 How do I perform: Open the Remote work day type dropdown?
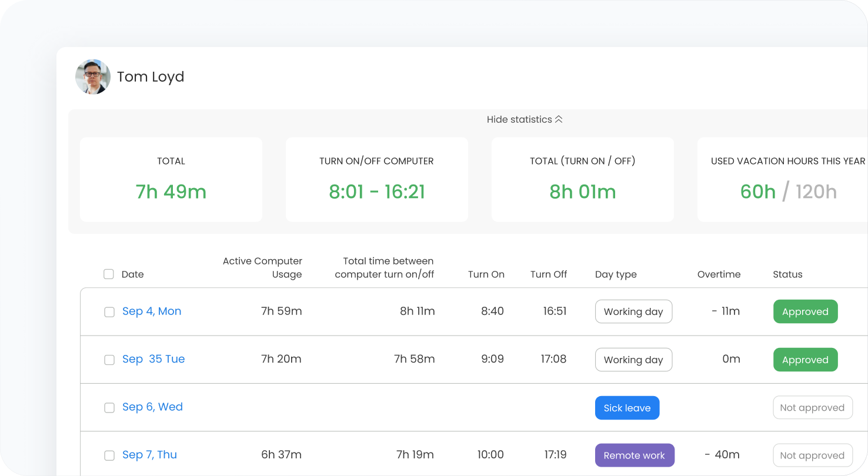[x=634, y=455]
